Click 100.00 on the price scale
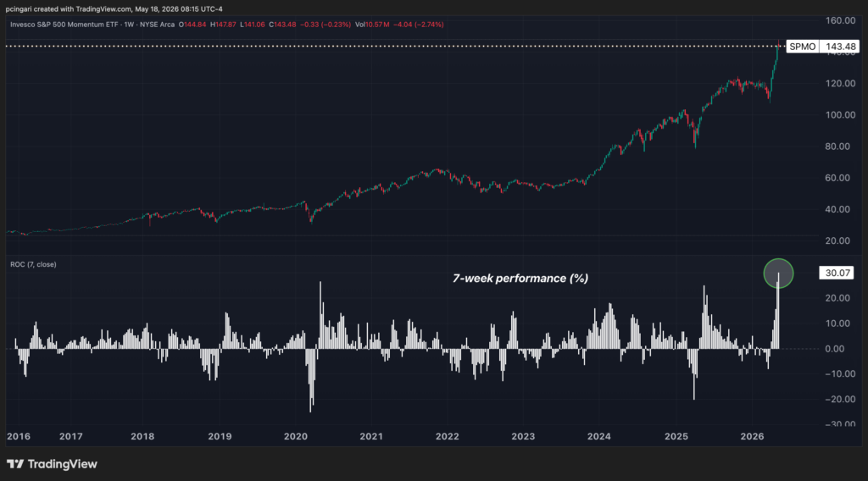 (840, 115)
